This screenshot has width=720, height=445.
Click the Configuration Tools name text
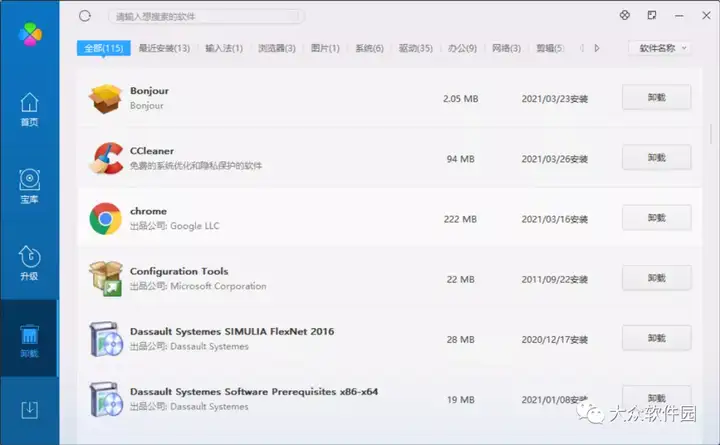click(x=179, y=271)
